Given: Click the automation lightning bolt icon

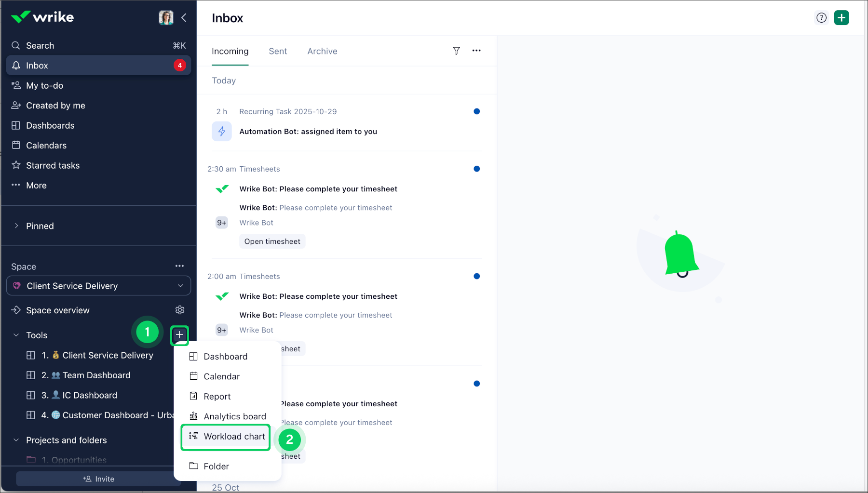Looking at the screenshot, I should (x=222, y=131).
